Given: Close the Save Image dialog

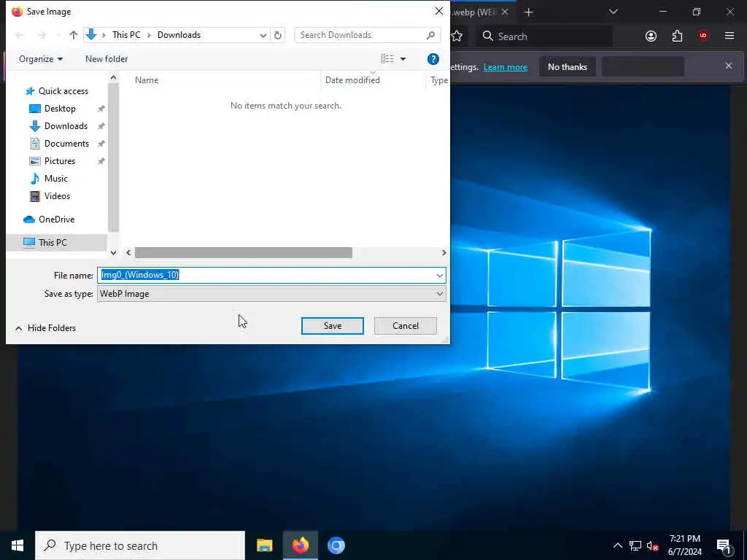Looking at the screenshot, I should 438,11.
